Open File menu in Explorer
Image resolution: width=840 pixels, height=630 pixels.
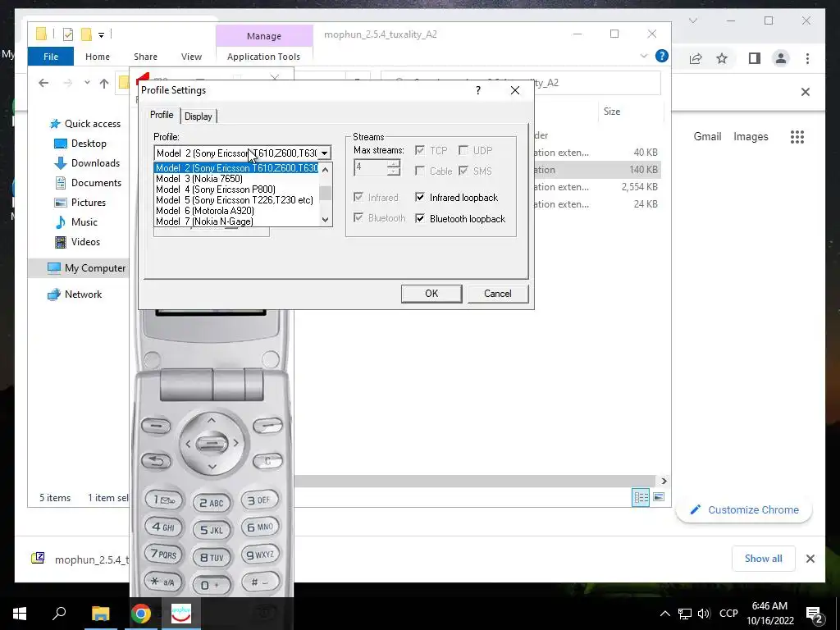[50, 57]
